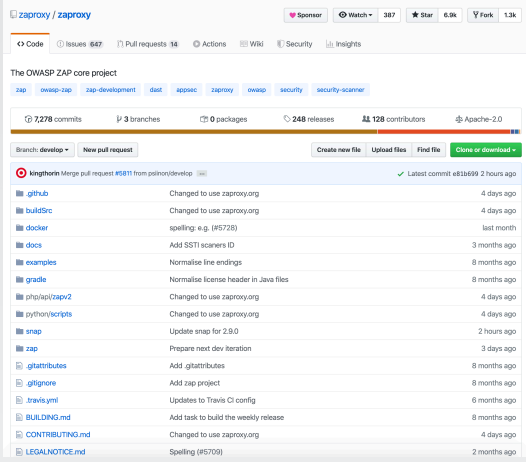The height and width of the screenshot is (462, 526).
Task: Click Find file button
Action: [428, 150]
